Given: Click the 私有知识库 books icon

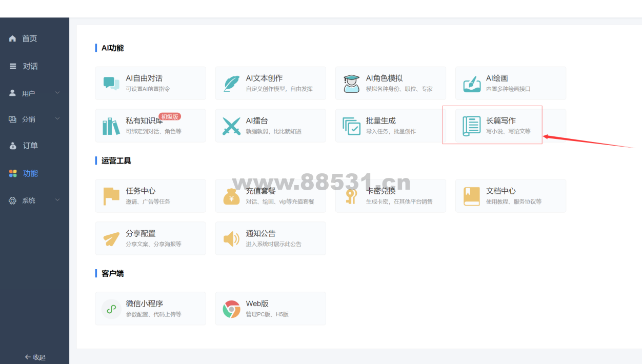Looking at the screenshot, I should [x=111, y=126].
